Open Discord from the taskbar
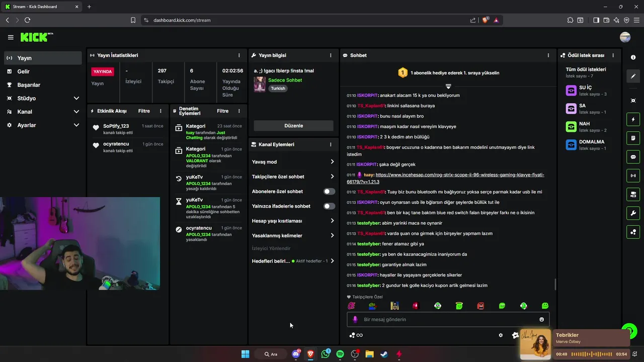644x362 pixels. (x=296, y=354)
